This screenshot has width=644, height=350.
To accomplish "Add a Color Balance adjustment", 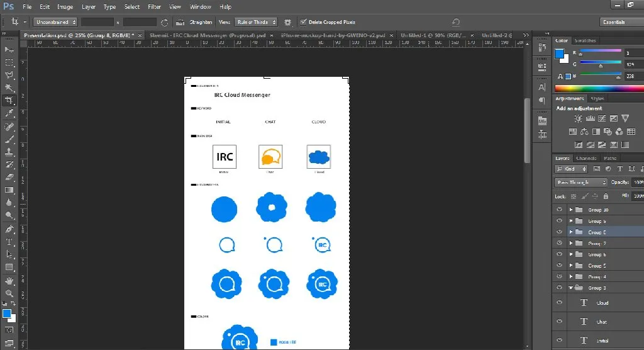I will click(584, 132).
